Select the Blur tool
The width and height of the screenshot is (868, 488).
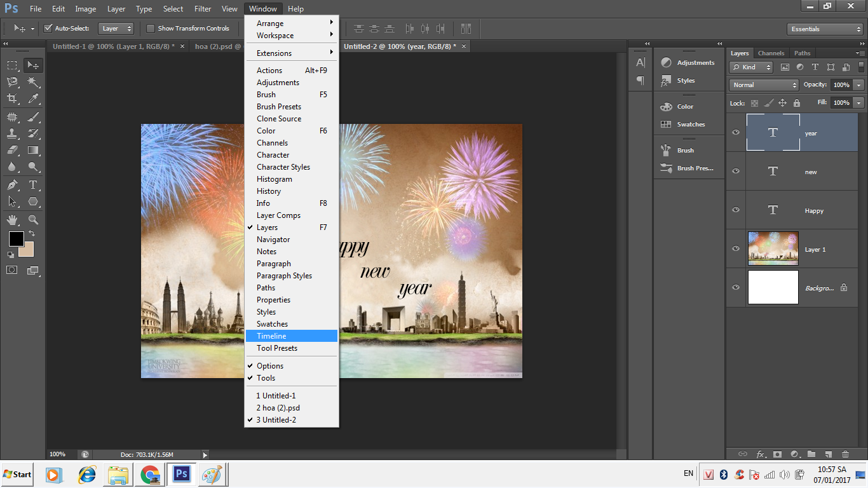click(12, 167)
